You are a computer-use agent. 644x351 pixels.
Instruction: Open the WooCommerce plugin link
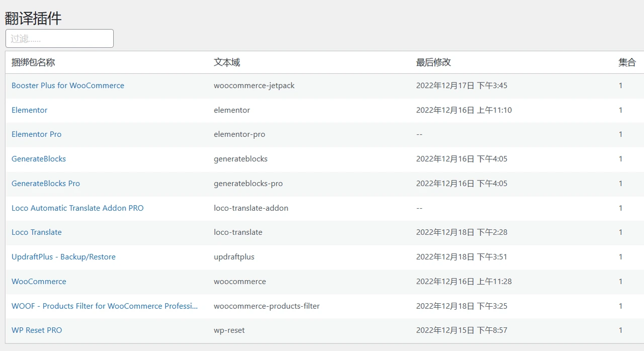[x=39, y=282]
